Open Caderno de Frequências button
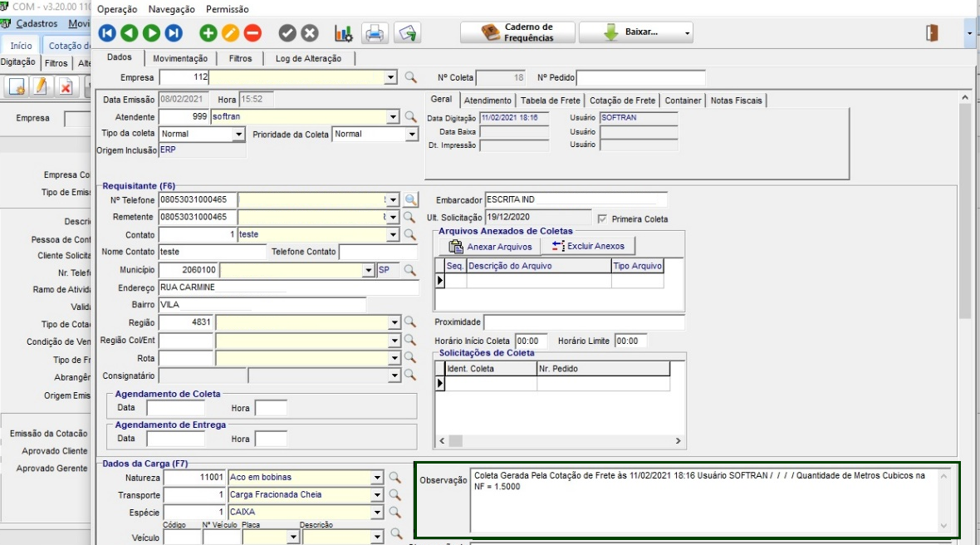This screenshot has width=980, height=545. [x=517, y=32]
